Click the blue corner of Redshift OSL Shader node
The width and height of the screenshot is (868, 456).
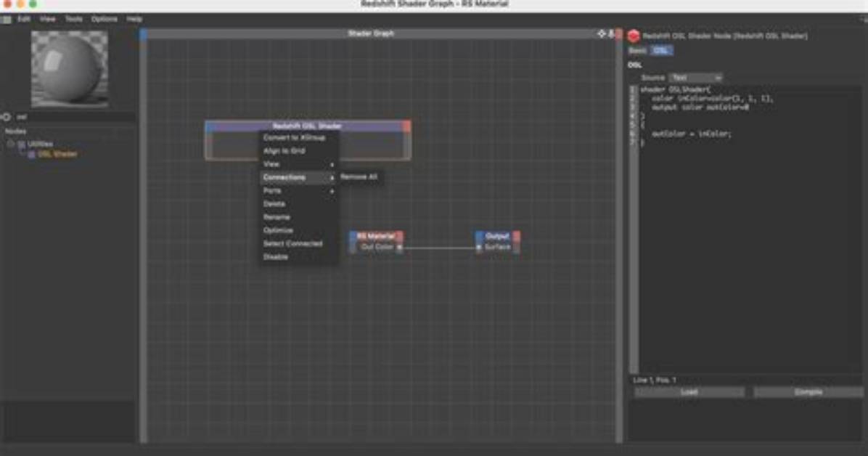click(210, 127)
